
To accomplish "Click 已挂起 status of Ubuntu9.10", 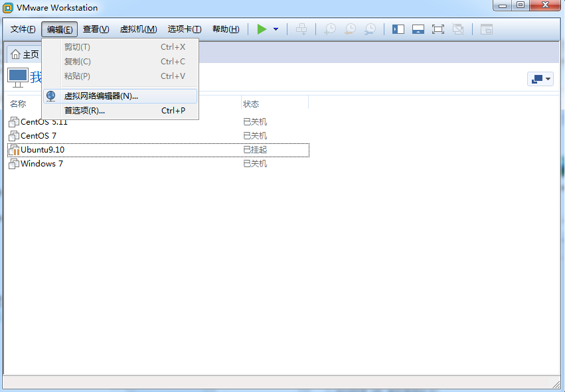I will pyautogui.click(x=255, y=150).
